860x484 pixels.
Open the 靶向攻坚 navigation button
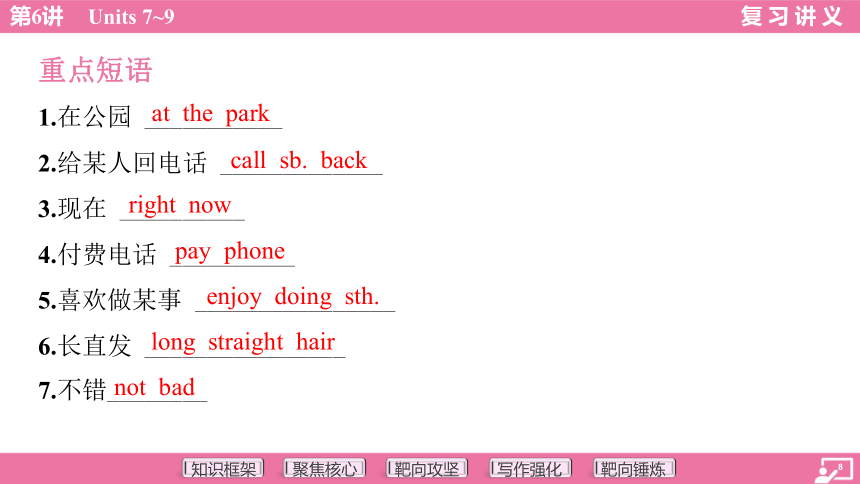427,469
